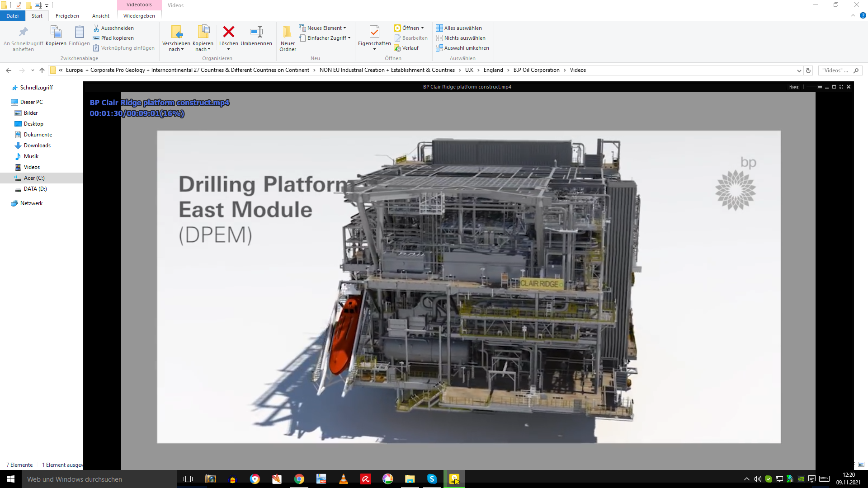The width and height of the screenshot is (868, 488).
Task: Pin to Schnellzugriff using the pin icon
Action: [23, 32]
